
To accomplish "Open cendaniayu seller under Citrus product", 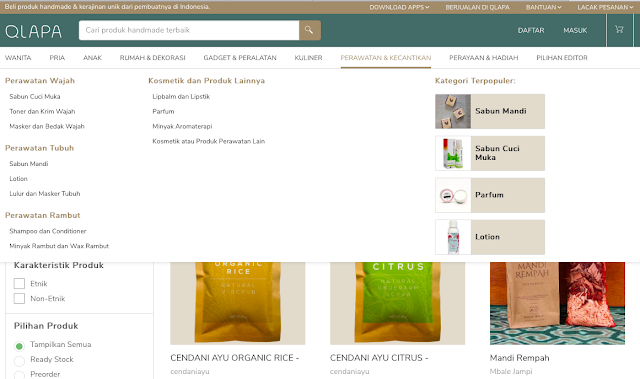I will [x=350, y=372].
